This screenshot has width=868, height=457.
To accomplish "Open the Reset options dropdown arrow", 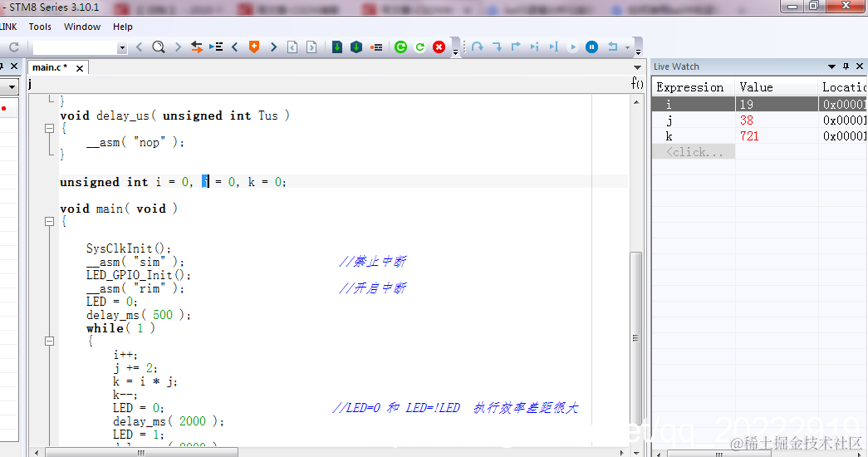I will [627, 47].
